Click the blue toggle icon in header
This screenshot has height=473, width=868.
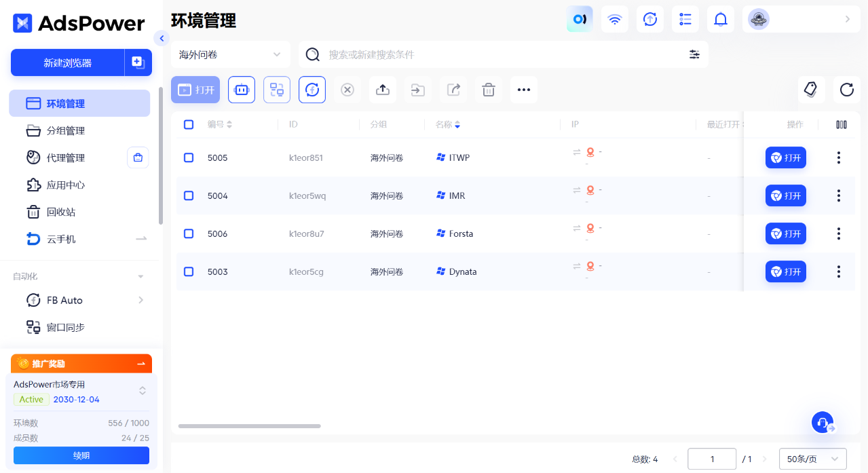point(580,19)
